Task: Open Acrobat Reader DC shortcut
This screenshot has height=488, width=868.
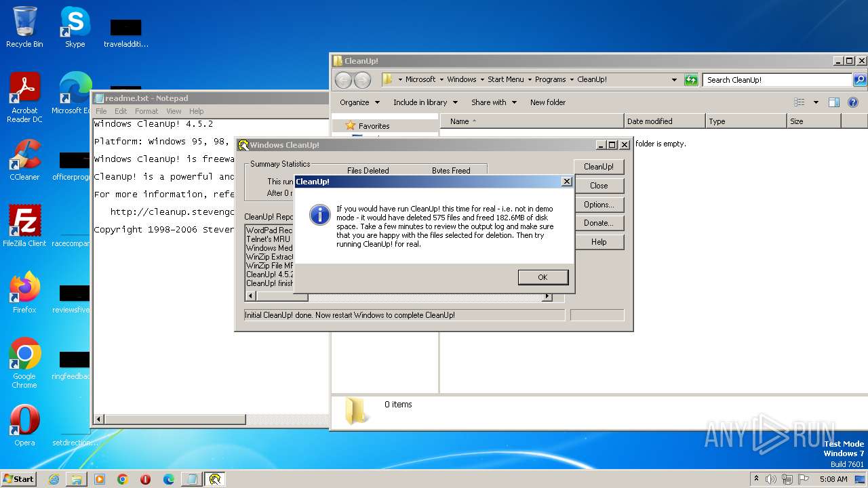Action: [x=24, y=98]
